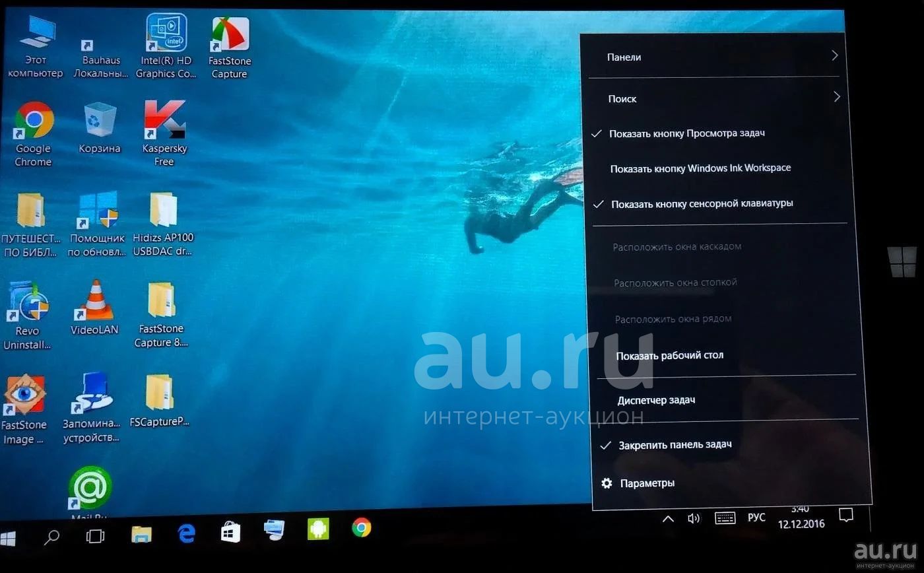
Task: Choose 'Показать рабочий стол' menu item
Action: [x=669, y=355]
